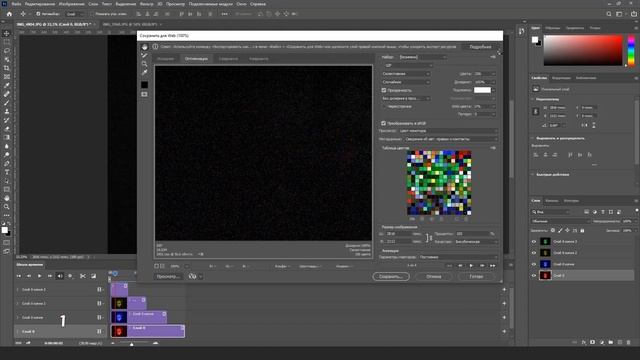Select the Eyedropper tool in Photoshop toolbar
Screen dimensions: 640x360
click(x=7, y=85)
